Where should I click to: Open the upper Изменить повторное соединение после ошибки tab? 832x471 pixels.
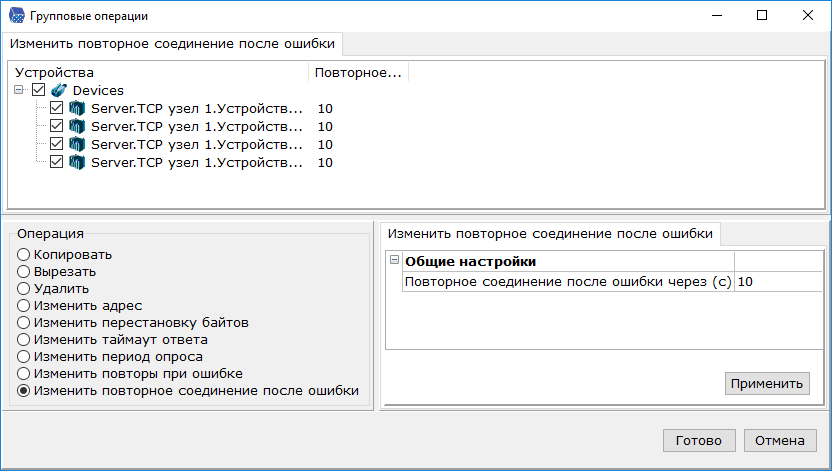[x=172, y=43]
